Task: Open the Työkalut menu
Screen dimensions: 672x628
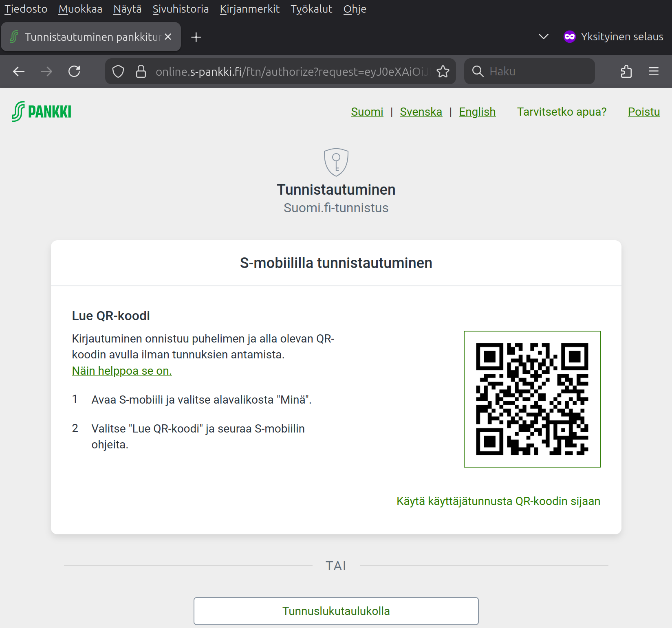Action: 311,9
